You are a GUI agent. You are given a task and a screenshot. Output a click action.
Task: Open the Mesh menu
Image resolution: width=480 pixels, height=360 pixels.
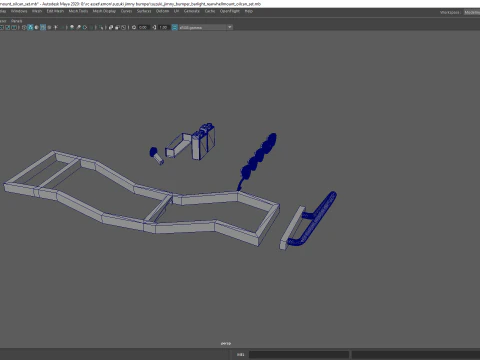37,11
